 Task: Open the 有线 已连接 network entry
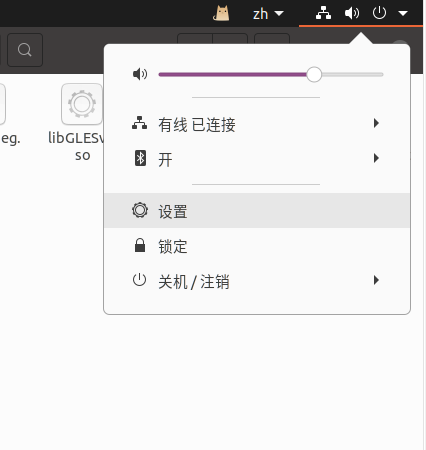tap(257, 124)
